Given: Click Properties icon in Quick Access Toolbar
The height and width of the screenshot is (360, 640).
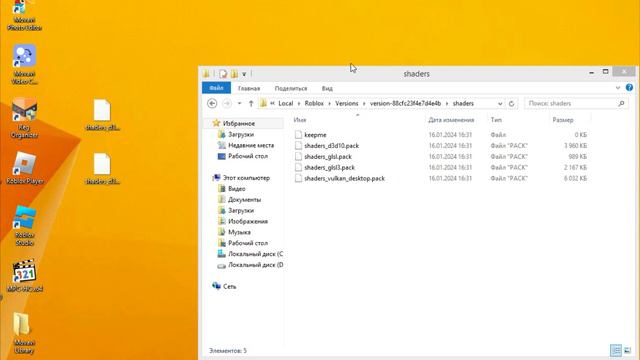Looking at the screenshot, I should coord(223,74).
